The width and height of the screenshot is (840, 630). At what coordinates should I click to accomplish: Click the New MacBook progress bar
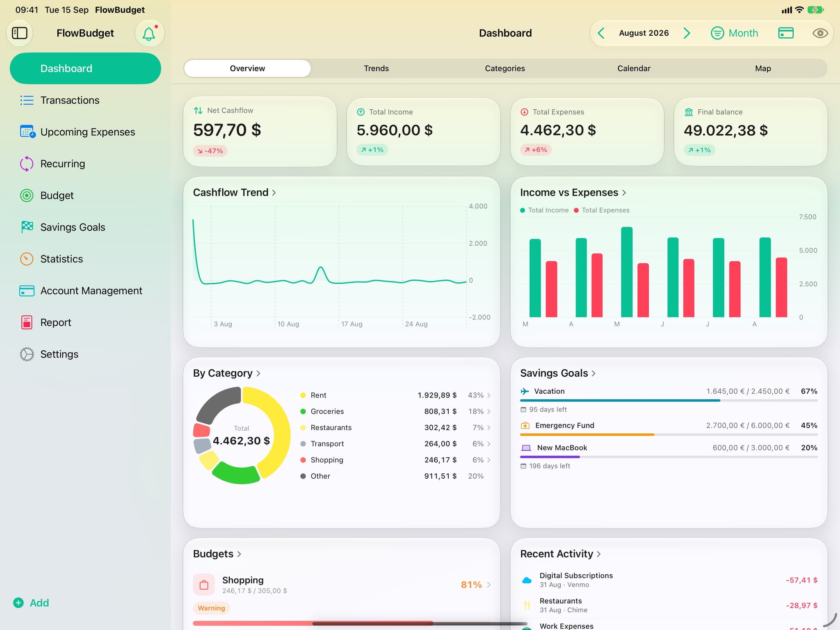tap(669, 457)
